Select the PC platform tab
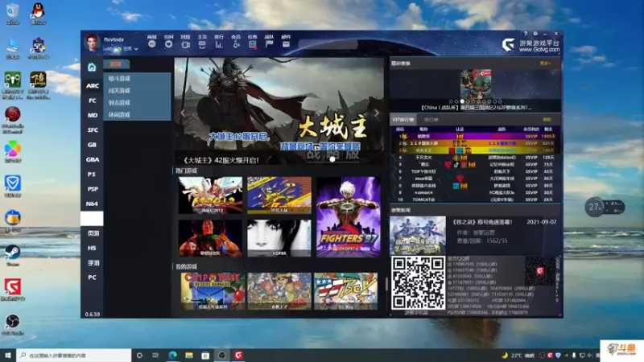Viewport: 644px width, 362px height. pos(92,278)
